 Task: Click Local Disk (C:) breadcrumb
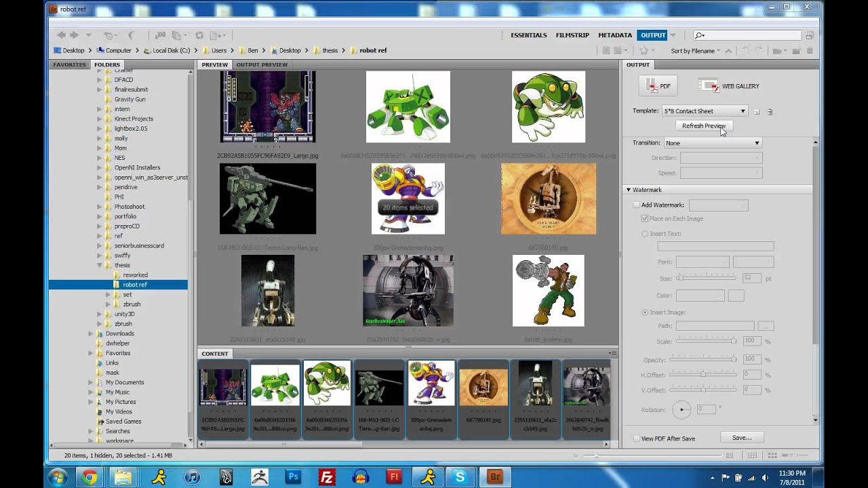coord(171,51)
